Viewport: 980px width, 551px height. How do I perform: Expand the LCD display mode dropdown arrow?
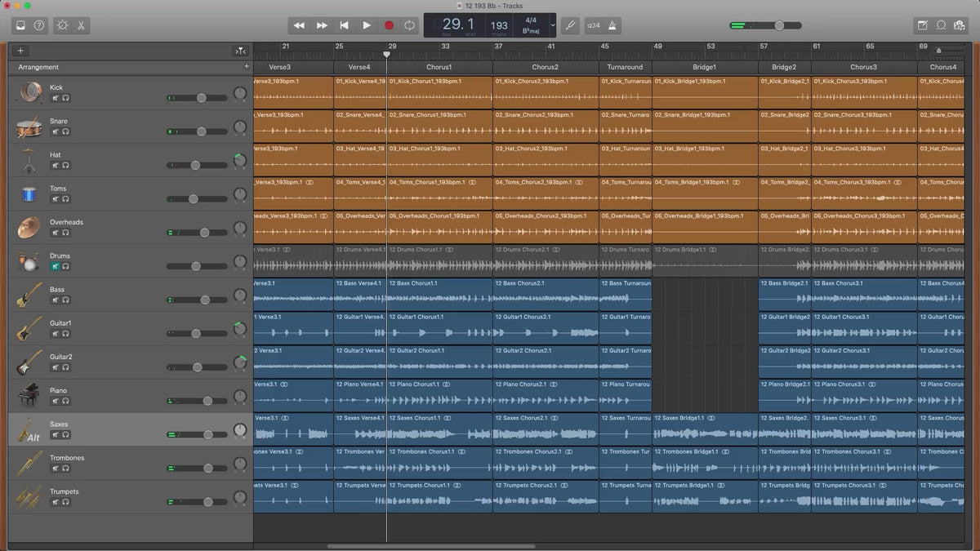552,25
